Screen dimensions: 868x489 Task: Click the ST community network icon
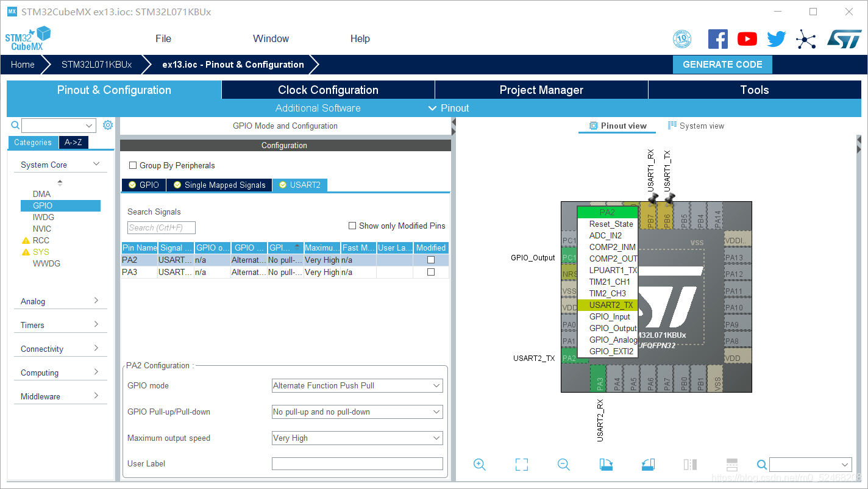click(806, 40)
